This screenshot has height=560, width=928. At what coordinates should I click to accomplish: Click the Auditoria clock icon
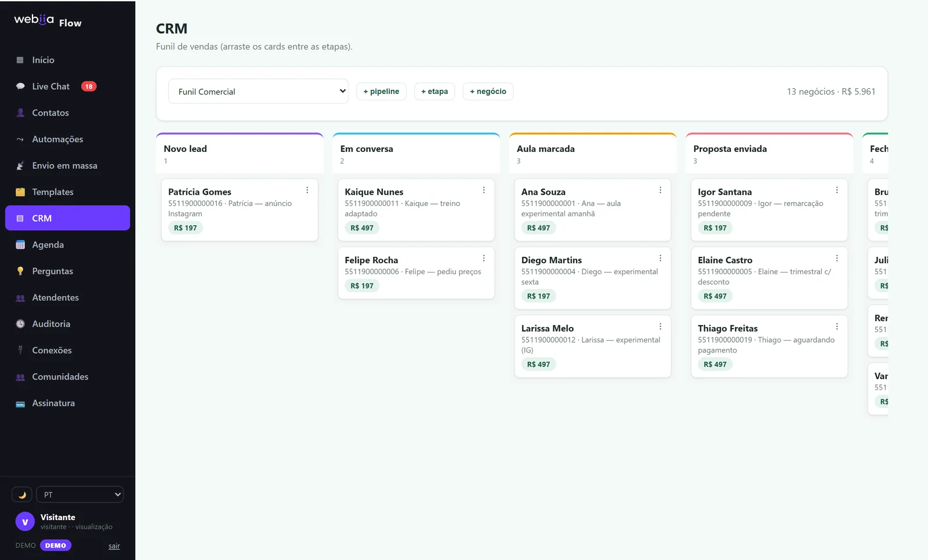[20, 324]
